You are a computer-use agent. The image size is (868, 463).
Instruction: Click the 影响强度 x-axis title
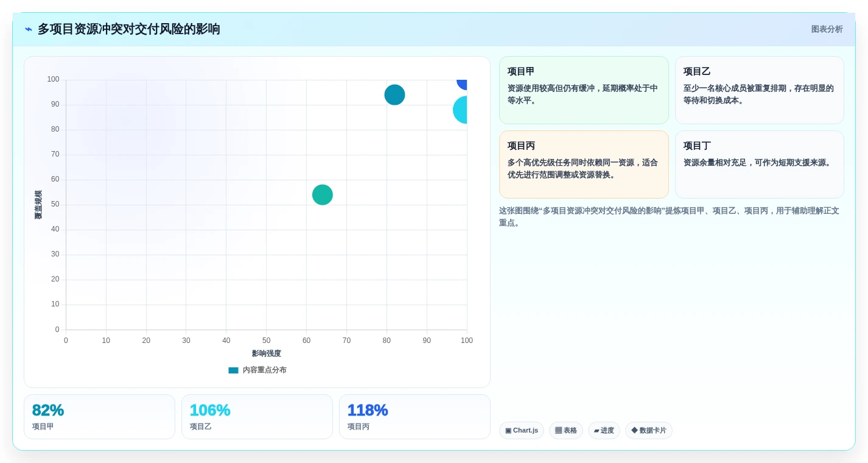267,353
